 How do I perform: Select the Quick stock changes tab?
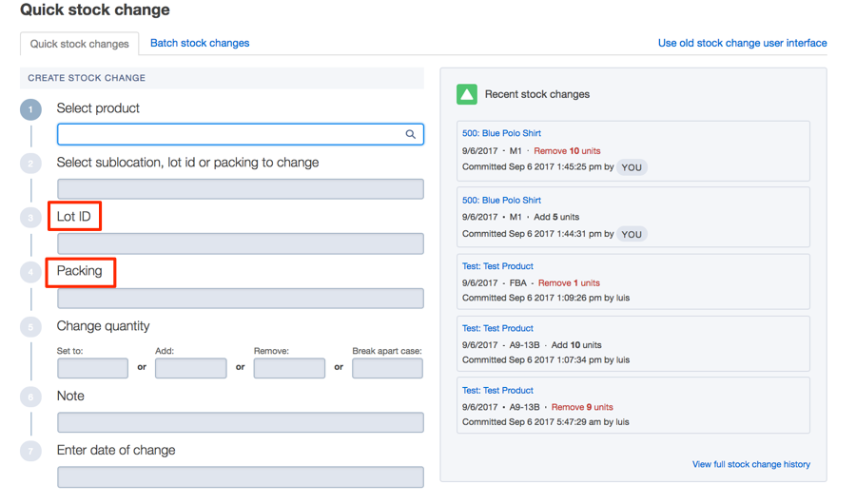(79, 44)
